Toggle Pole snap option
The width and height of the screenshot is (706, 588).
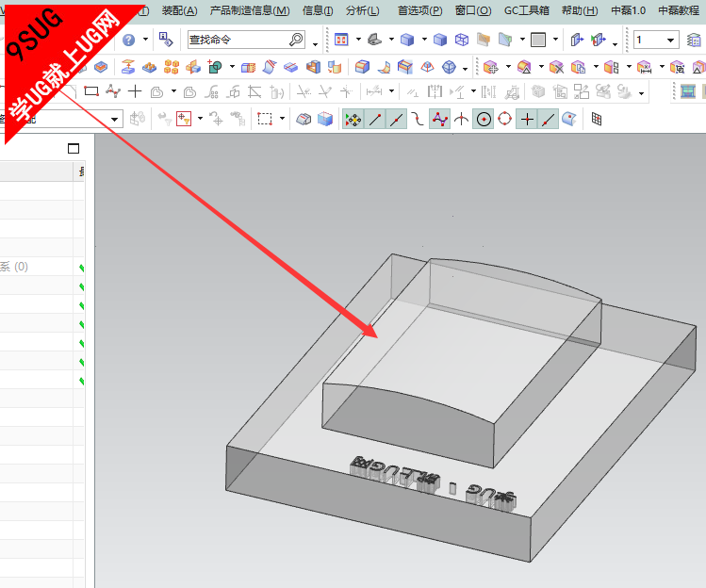coord(440,120)
